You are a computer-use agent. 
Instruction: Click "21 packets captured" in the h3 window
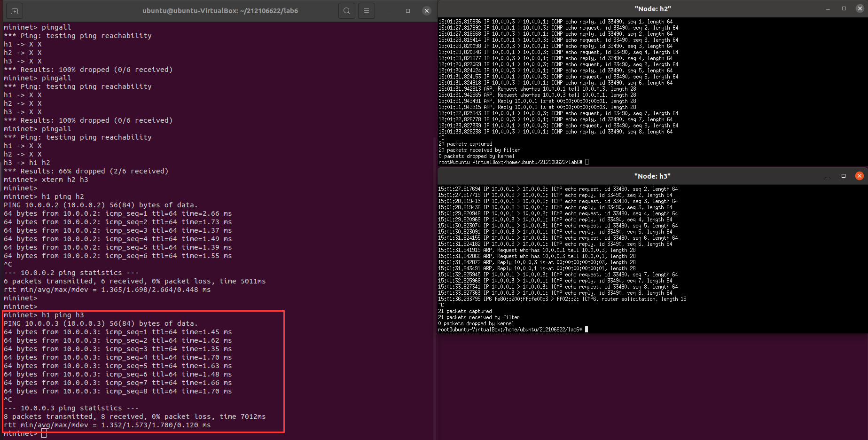coord(465,311)
